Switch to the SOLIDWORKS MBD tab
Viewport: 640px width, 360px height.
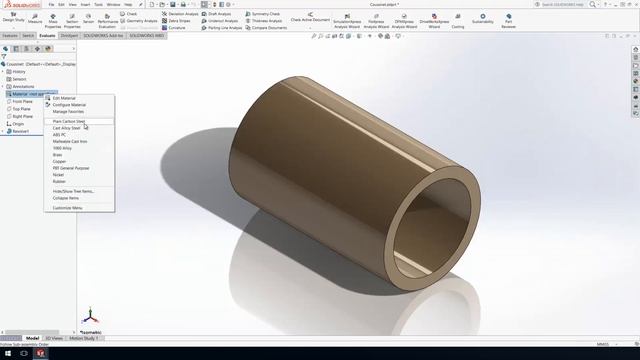click(147, 36)
